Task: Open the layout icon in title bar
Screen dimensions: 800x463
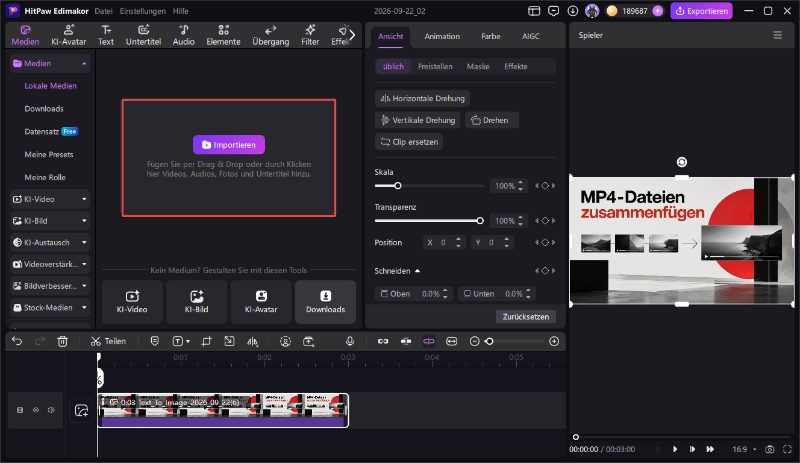Action: pyautogui.click(x=534, y=11)
